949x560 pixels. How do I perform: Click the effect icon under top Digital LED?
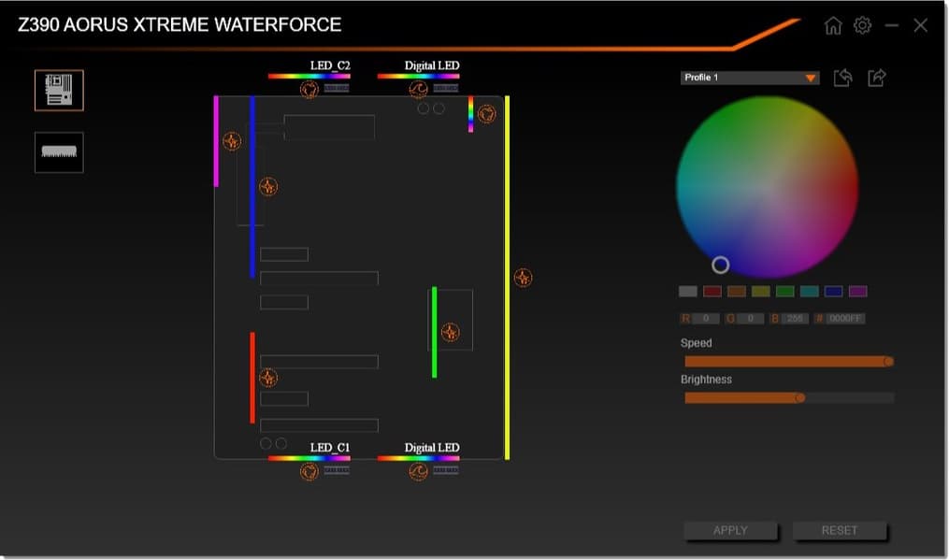[418, 89]
